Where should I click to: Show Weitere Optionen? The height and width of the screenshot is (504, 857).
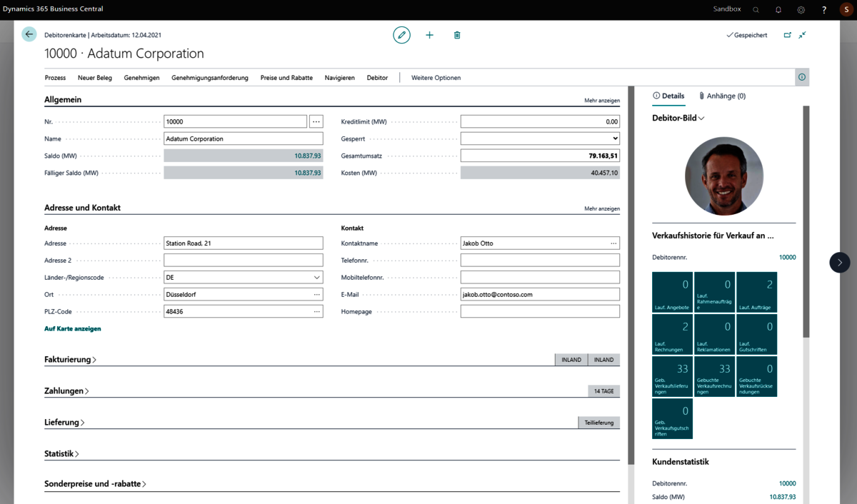(x=436, y=78)
